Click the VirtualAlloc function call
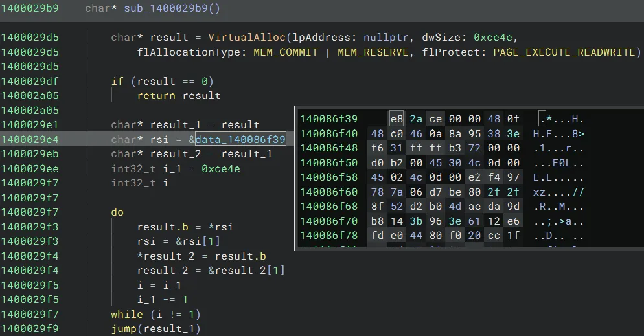The height and width of the screenshot is (336, 644). click(x=246, y=38)
